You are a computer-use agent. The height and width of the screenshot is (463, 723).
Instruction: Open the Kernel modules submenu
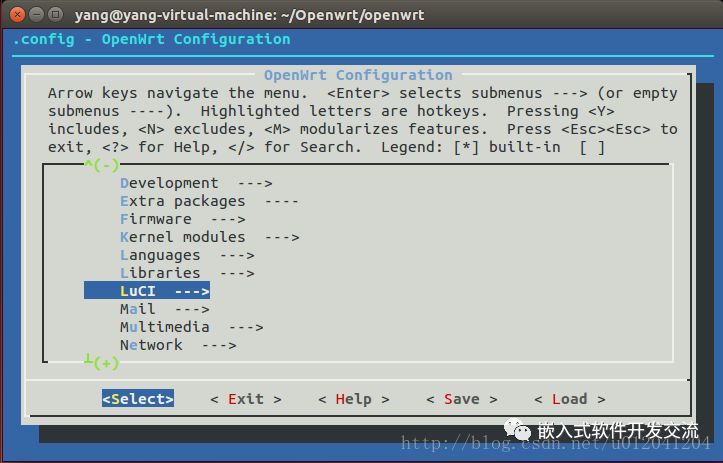[209, 237]
